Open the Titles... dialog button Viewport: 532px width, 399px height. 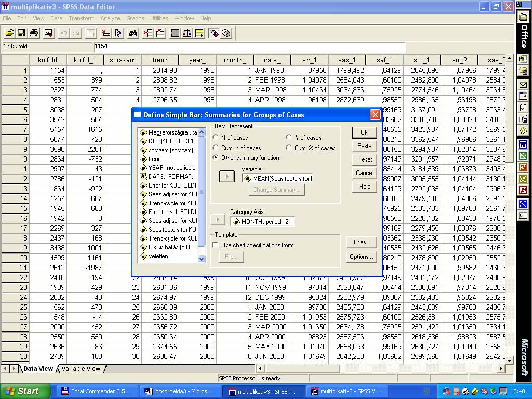pyautogui.click(x=362, y=242)
